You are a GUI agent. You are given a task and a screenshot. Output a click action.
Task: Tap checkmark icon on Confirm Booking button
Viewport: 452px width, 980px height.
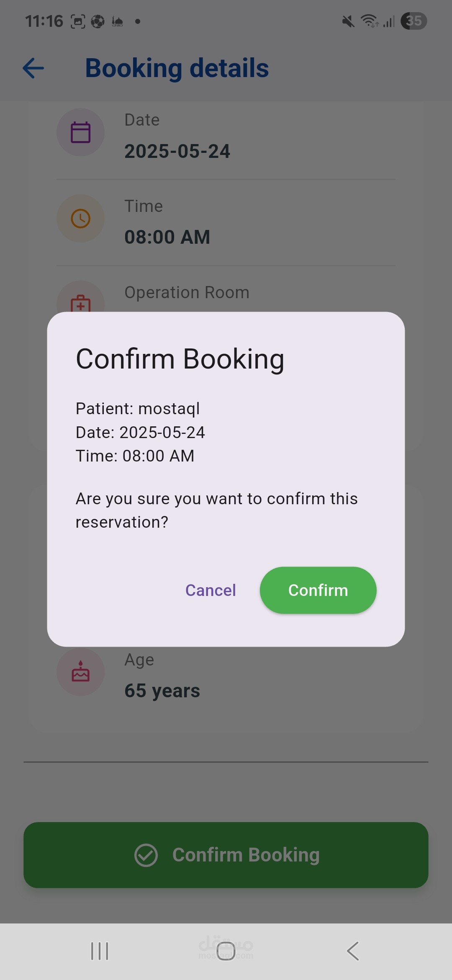pos(146,855)
